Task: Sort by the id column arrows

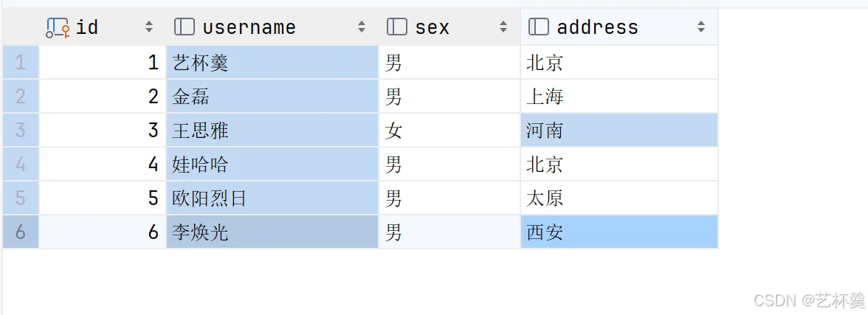Action: (149, 27)
